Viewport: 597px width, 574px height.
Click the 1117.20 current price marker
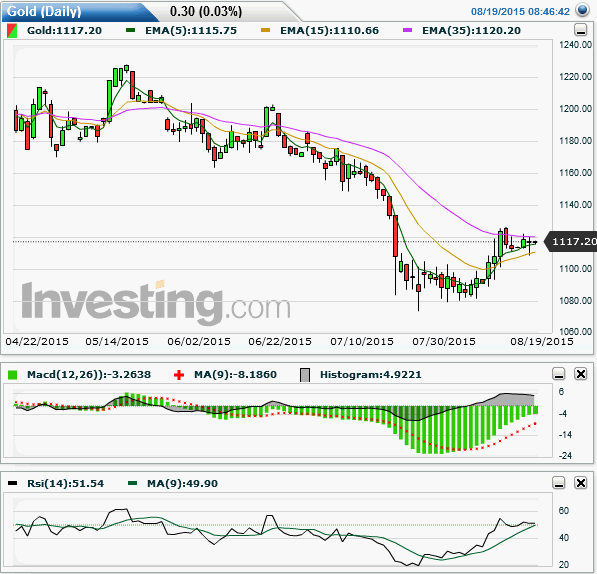coord(571,241)
